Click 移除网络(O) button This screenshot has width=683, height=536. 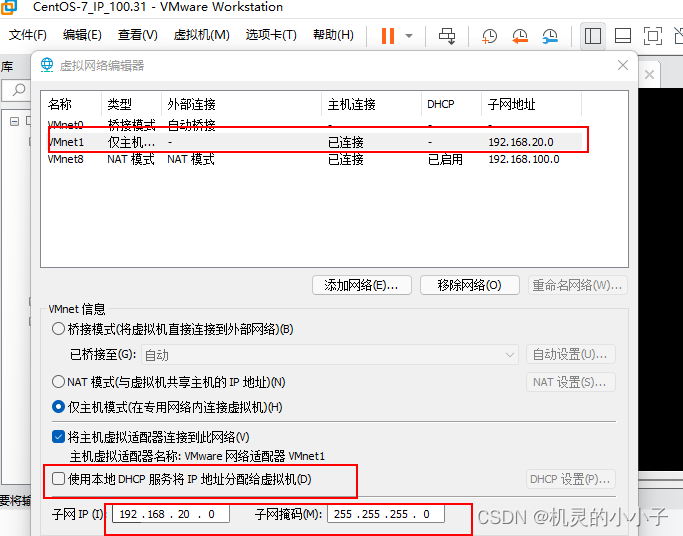point(470,285)
